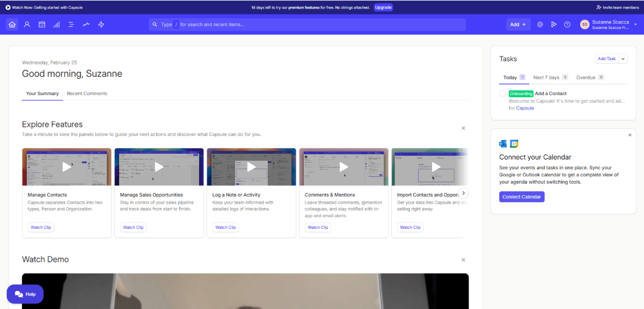
Task: Click the search and recent items field
Action: pos(307,24)
